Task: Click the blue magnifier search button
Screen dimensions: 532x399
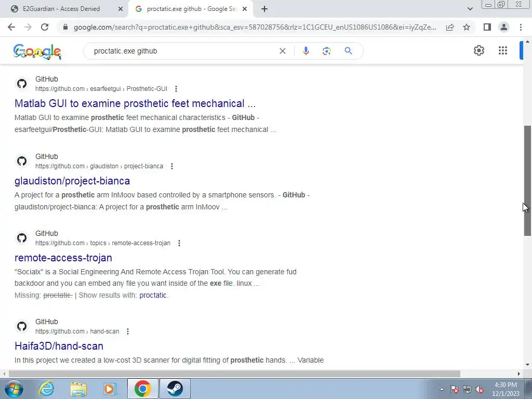Action: pyautogui.click(x=348, y=51)
